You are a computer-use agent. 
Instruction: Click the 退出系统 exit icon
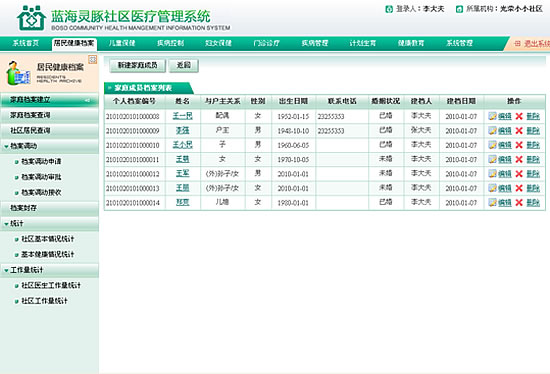pos(517,44)
